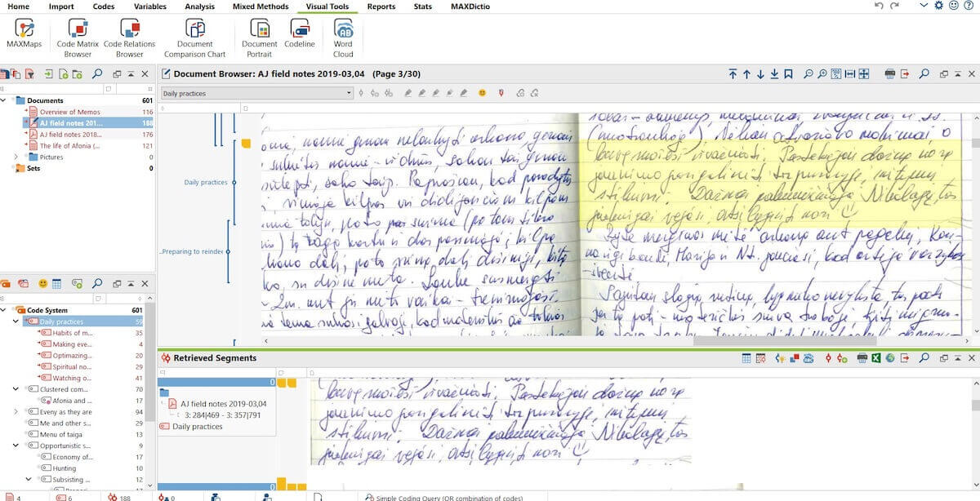Click the retrieved segment handwriting image
This screenshot has height=501, width=980.
pos(500,422)
